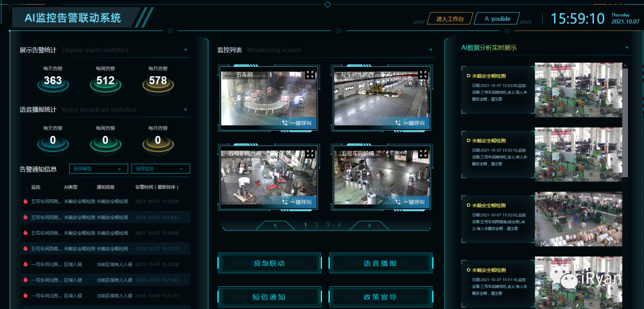
Task: Open the 选择监控 dropdown
Action: 160,169
